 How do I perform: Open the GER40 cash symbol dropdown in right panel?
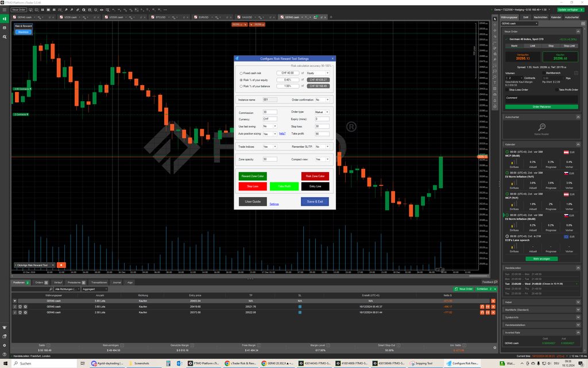point(519,23)
